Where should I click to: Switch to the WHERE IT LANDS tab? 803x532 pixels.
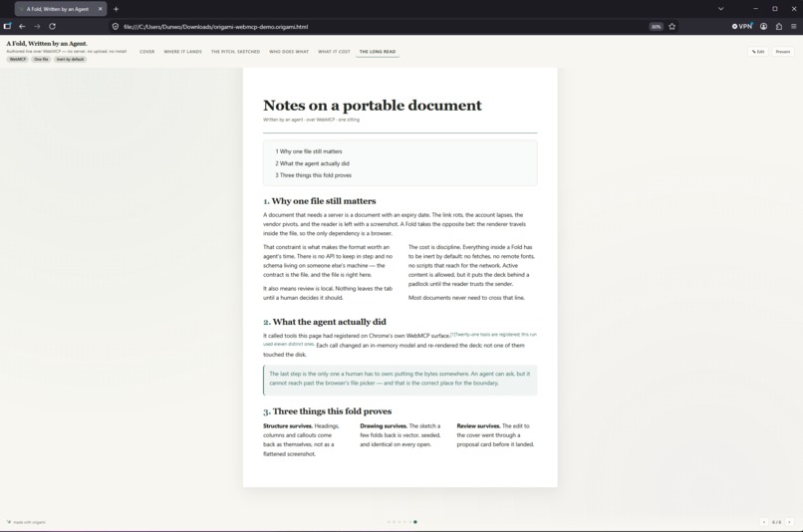pos(183,52)
